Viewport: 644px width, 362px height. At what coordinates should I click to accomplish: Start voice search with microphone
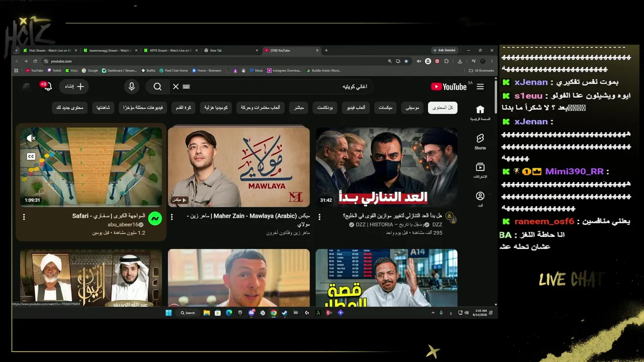131,86
